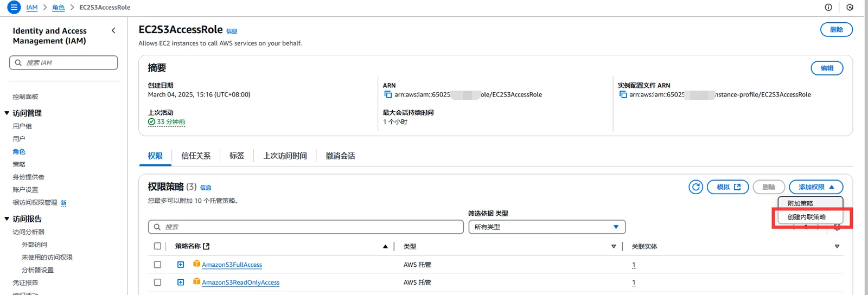
Task: Open the hamburger navigation menu
Action: click(14, 8)
